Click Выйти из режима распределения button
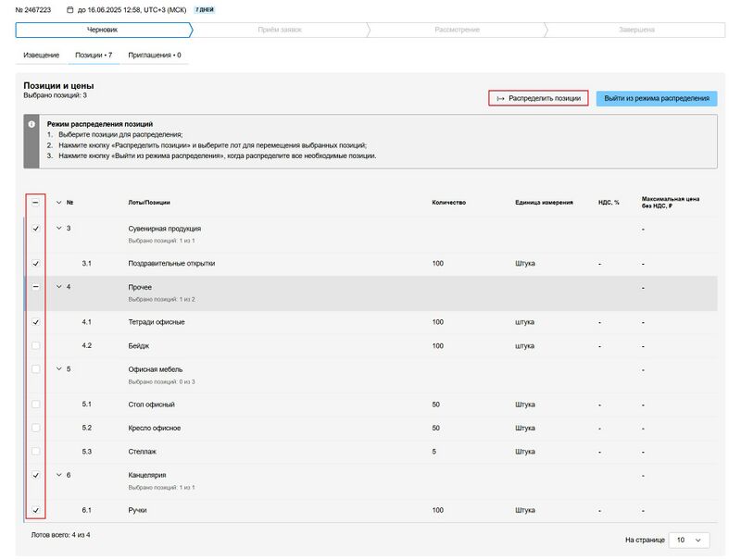The image size is (741, 560). (656, 98)
